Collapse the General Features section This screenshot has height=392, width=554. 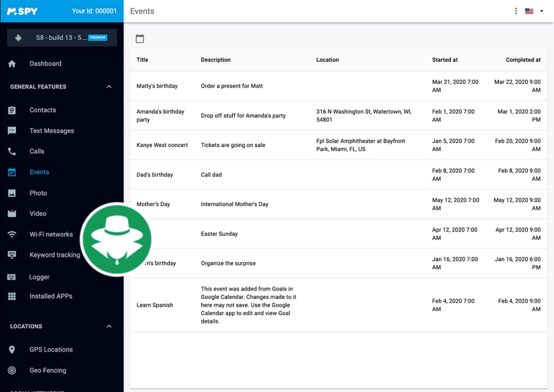pos(109,87)
